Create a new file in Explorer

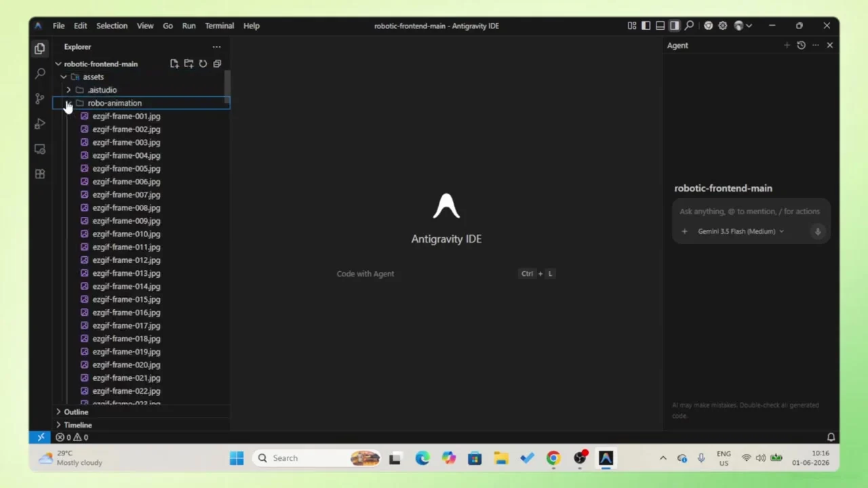tap(174, 64)
